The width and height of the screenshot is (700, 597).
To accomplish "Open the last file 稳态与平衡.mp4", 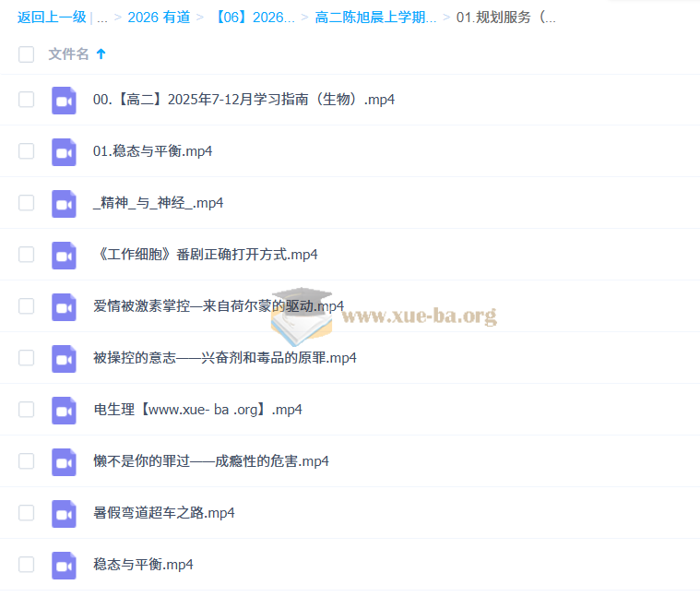I will [143, 565].
